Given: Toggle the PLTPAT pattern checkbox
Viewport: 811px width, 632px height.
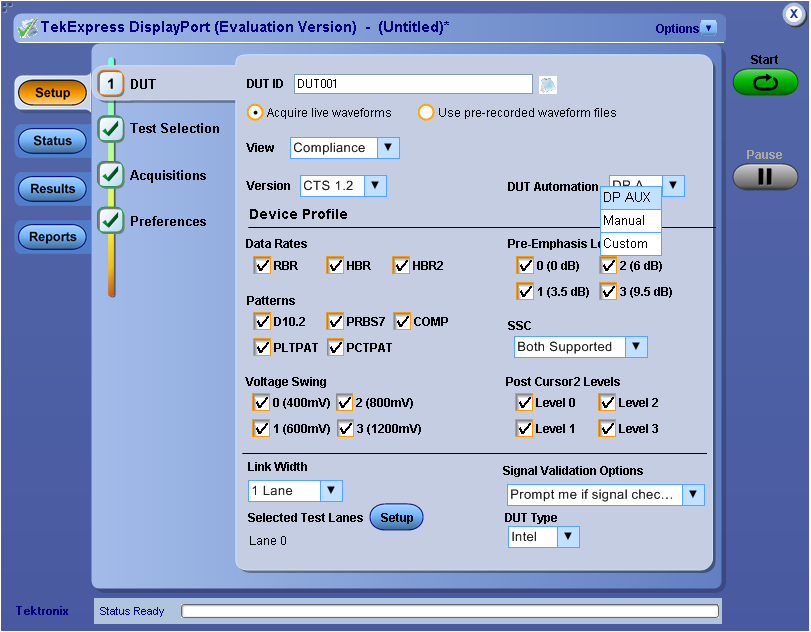Looking at the screenshot, I should (x=262, y=347).
